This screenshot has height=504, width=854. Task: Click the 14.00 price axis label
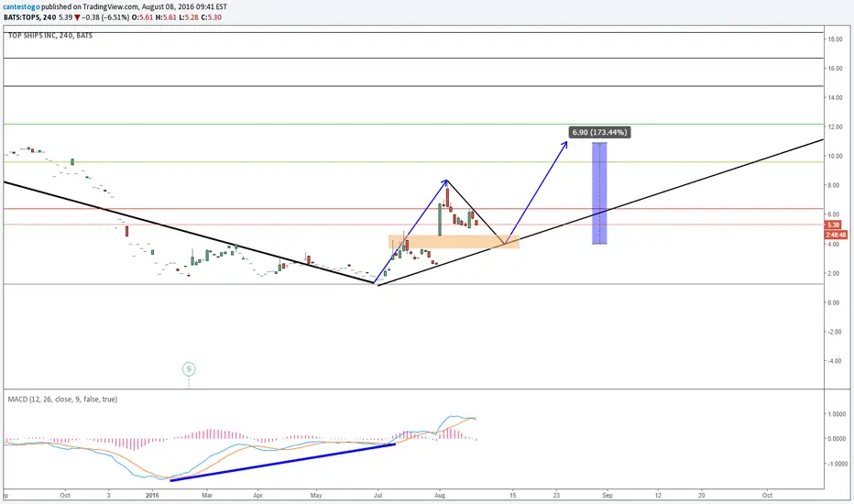click(x=835, y=97)
